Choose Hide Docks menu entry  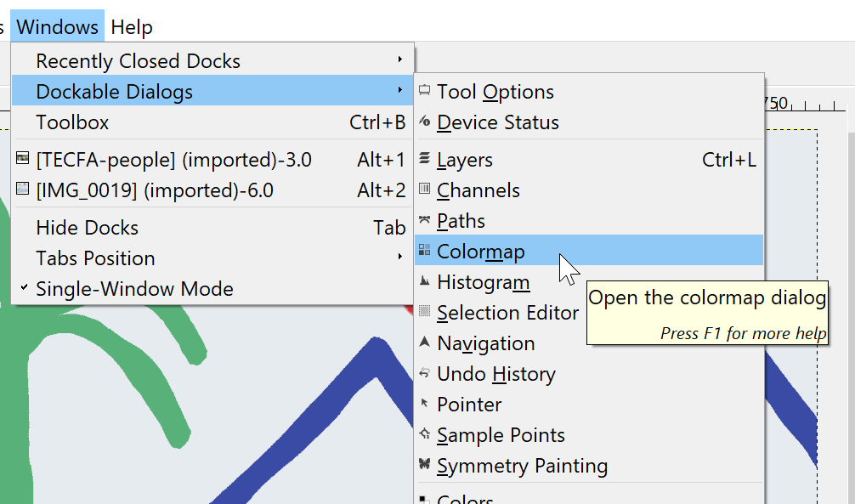pos(87,228)
